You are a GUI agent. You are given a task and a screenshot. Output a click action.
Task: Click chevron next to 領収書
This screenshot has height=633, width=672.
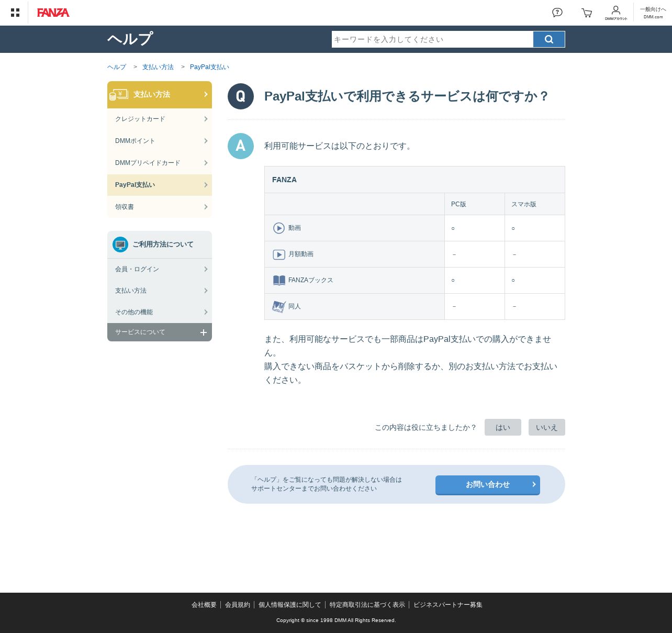tap(206, 207)
